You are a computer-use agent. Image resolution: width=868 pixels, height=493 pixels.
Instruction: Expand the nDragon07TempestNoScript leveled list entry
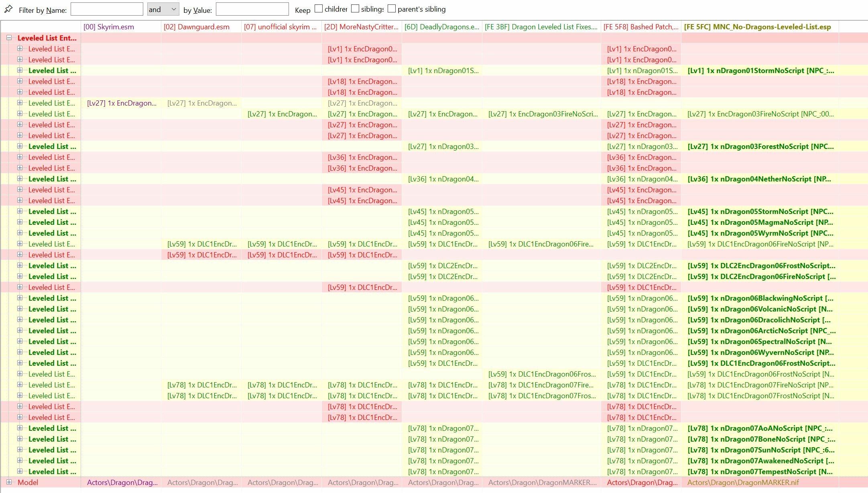pyautogui.click(x=20, y=471)
